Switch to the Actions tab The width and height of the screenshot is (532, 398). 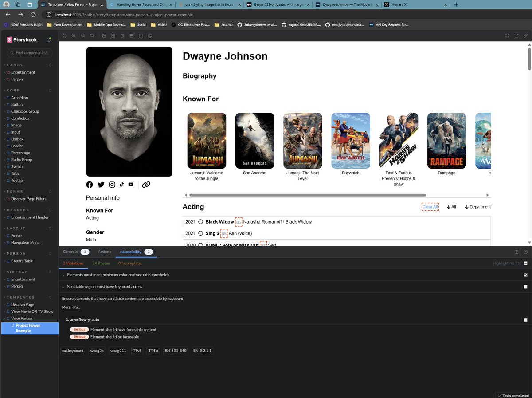click(x=105, y=252)
